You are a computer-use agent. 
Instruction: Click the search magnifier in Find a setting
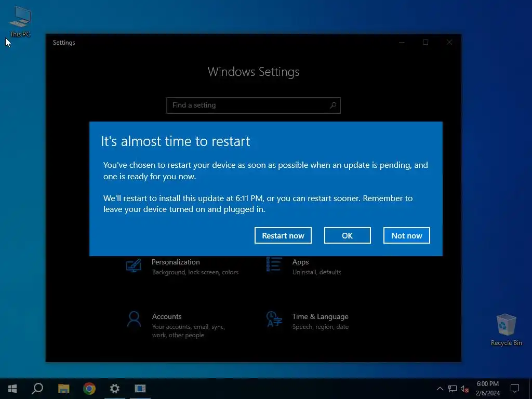[x=333, y=105]
